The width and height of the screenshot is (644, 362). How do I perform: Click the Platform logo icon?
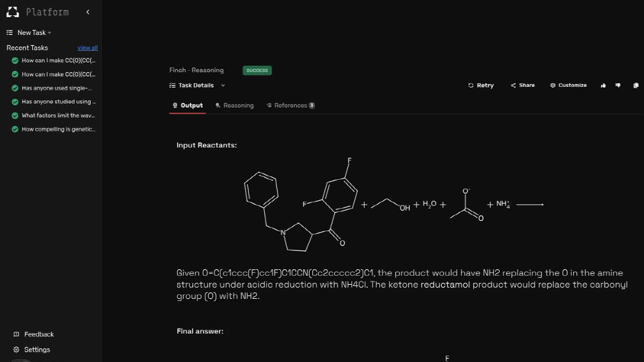pyautogui.click(x=13, y=12)
